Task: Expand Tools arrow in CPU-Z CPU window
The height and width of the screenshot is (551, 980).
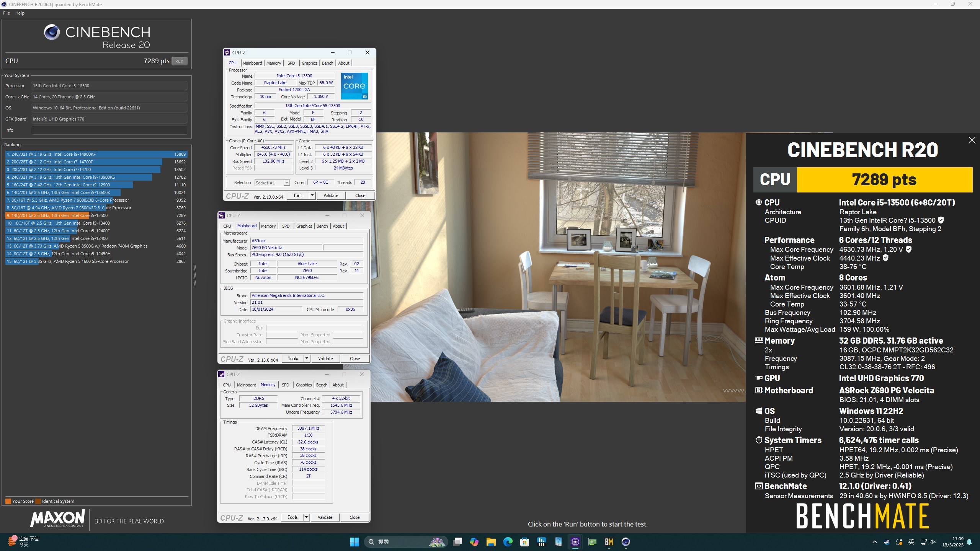Action: coord(312,196)
